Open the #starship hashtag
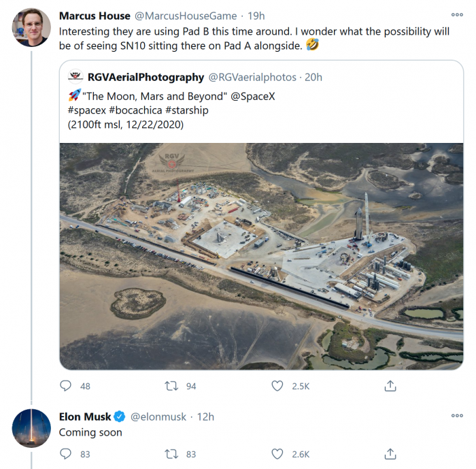The height and width of the screenshot is (469, 476). (x=186, y=110)
